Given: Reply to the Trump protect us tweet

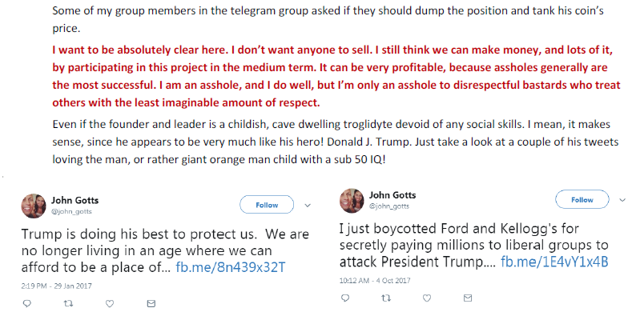Looking at the screenshot, I should (x=27, y=303).
